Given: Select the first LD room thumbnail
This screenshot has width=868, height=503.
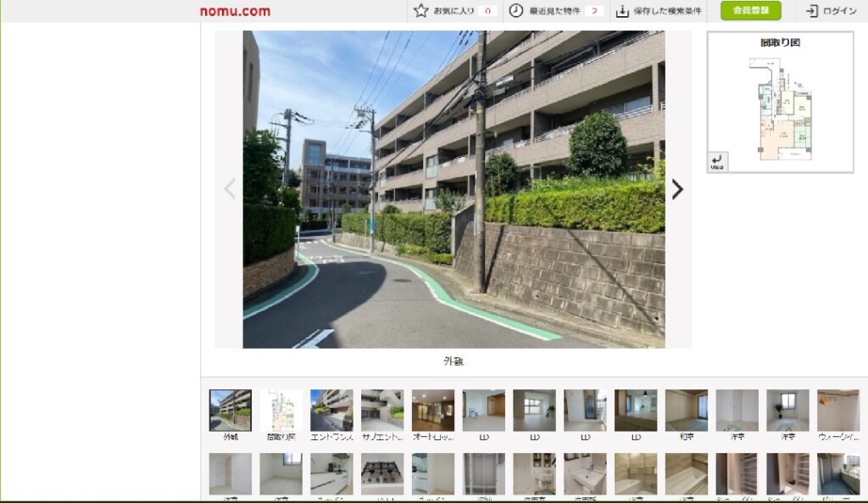Looking at the screenshot, I should [484, 411].
